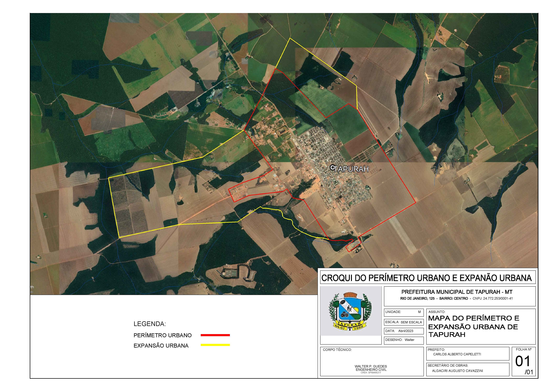Screen dimensions: 555x392
Task: Click the CORPO TÉCNICO label
Action: (337, 350)
